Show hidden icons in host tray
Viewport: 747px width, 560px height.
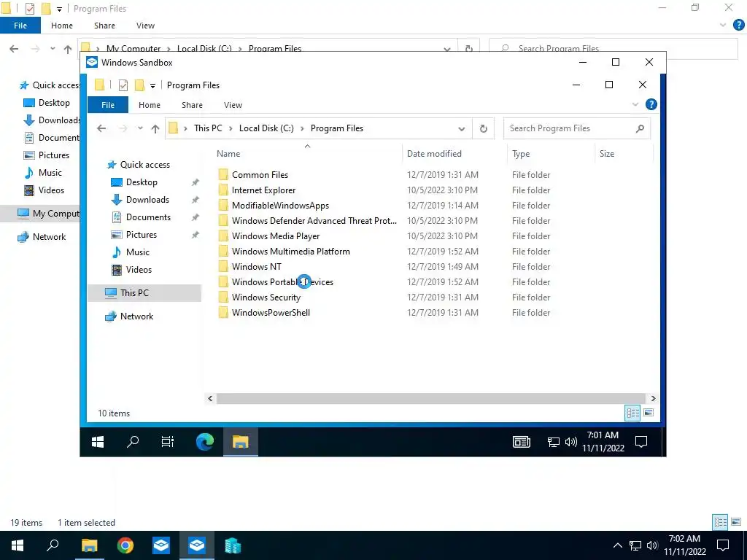tap(617, 545)
